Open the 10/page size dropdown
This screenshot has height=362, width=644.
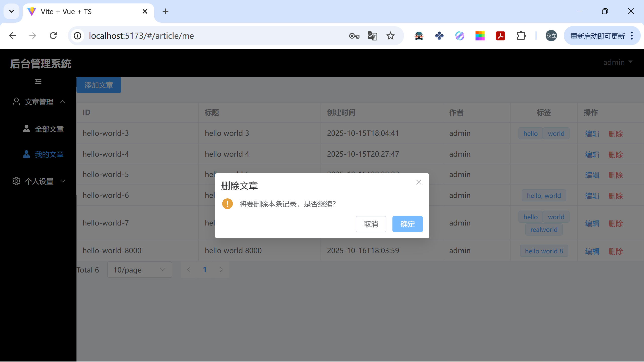(x=140, y=270)
